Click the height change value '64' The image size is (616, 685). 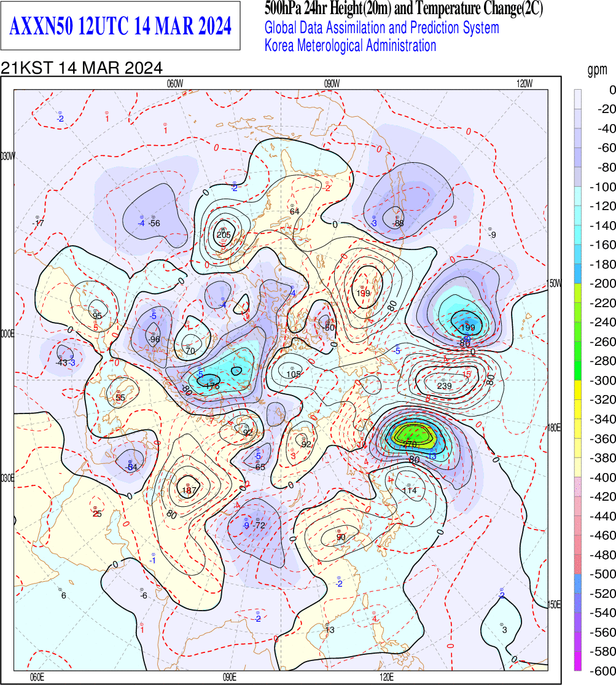tap(295, 211)
